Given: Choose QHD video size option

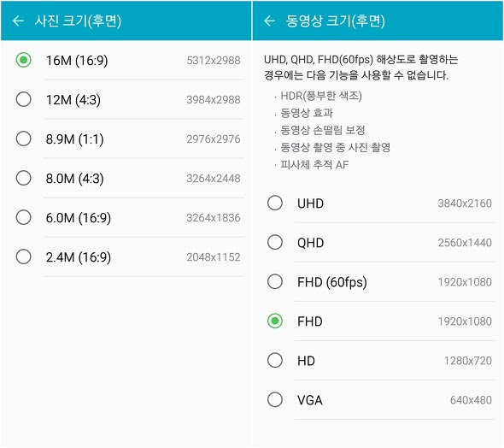Looking at the screenshot, I should click(x=275, y=243).
